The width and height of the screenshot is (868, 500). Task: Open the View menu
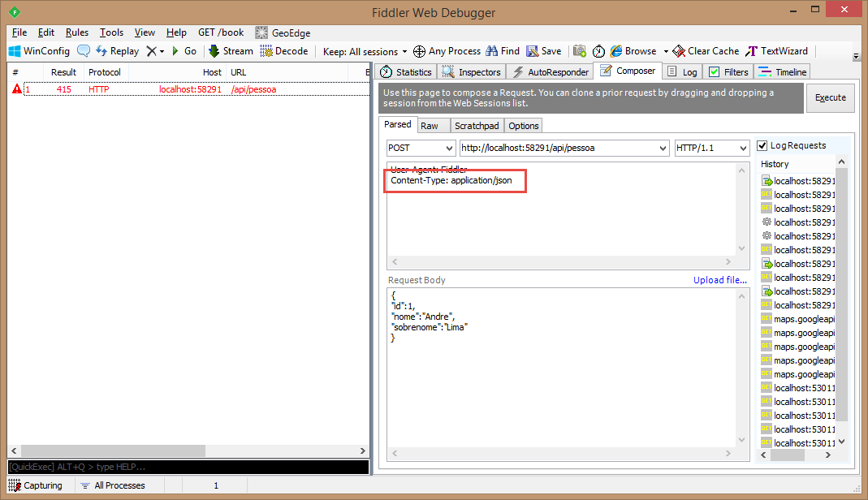click(145, 32)
